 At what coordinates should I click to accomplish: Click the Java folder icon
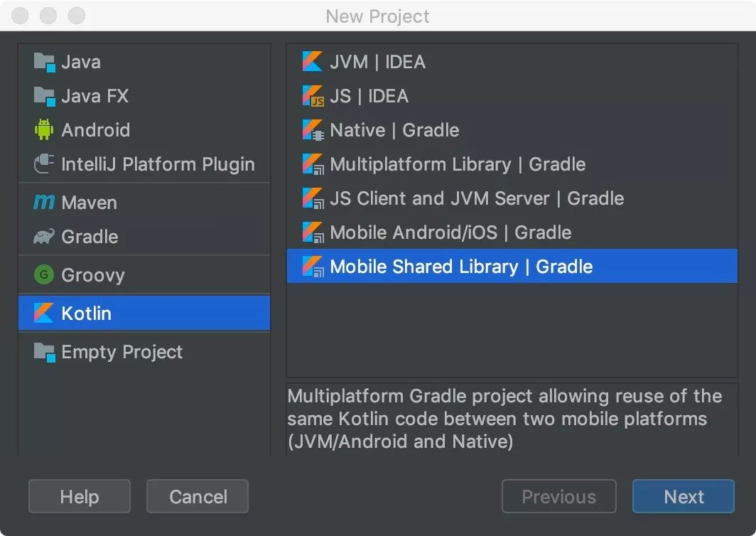point(44,63)
